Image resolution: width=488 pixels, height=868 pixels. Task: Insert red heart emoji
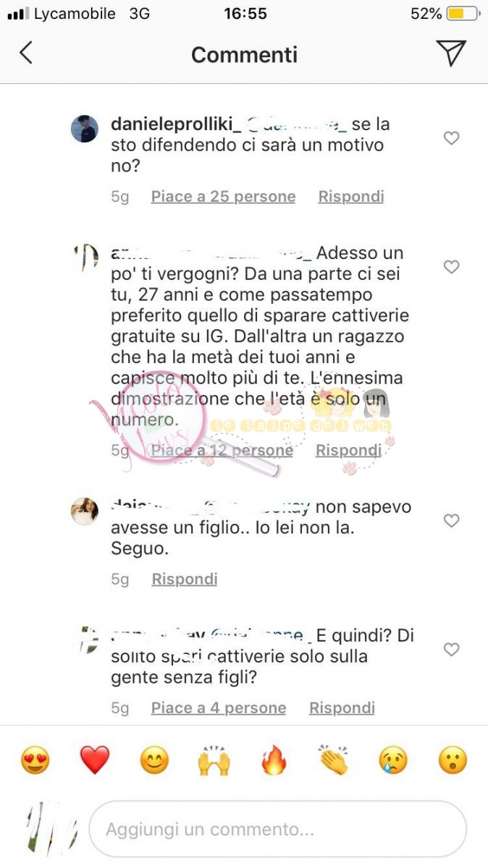coord(94,760)
